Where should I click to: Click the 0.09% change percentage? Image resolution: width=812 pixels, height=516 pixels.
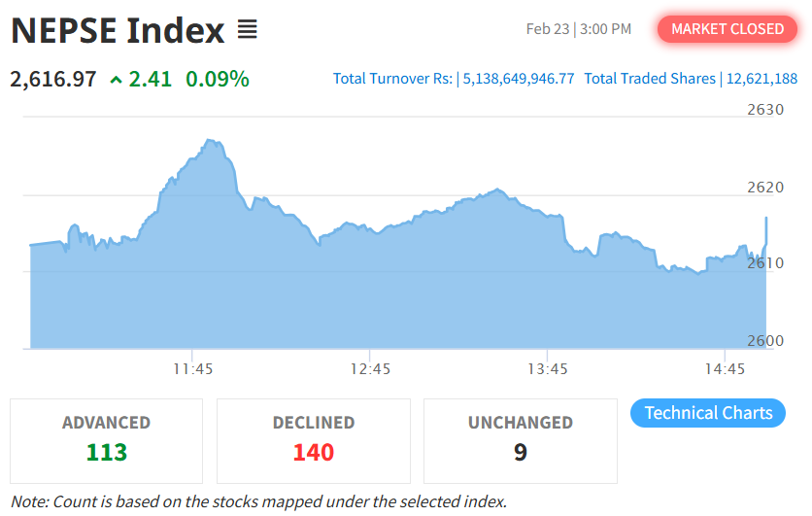(218, 79)
